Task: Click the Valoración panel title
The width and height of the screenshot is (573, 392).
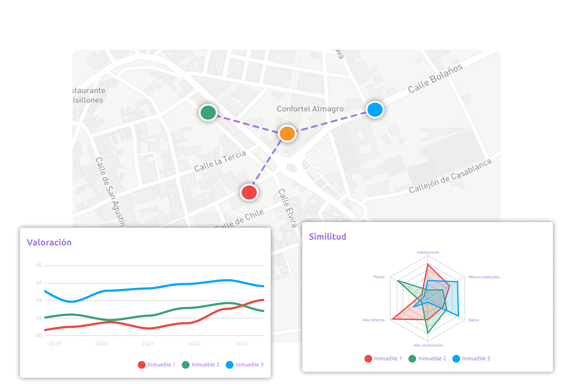Action: (49, 242)
